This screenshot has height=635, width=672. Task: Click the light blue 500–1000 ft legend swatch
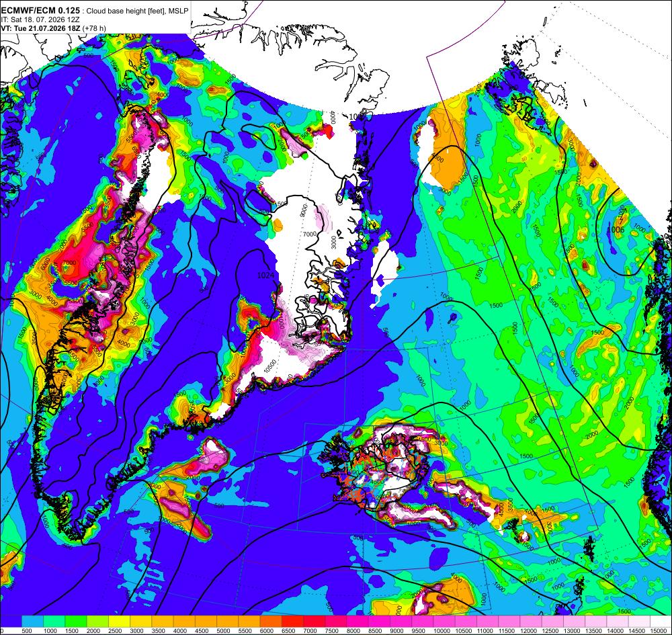coord(32,622)
